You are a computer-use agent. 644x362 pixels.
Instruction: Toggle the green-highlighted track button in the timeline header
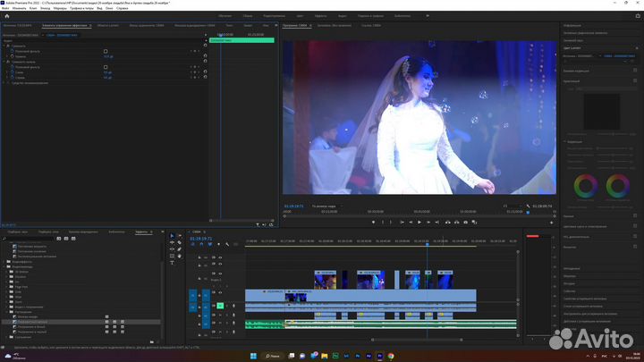tap(219, 306)
